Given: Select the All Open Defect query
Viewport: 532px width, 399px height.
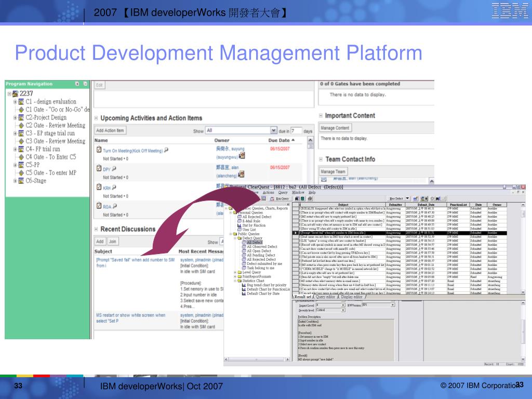Looking at the screenshot, I should (x=259, y=251).
